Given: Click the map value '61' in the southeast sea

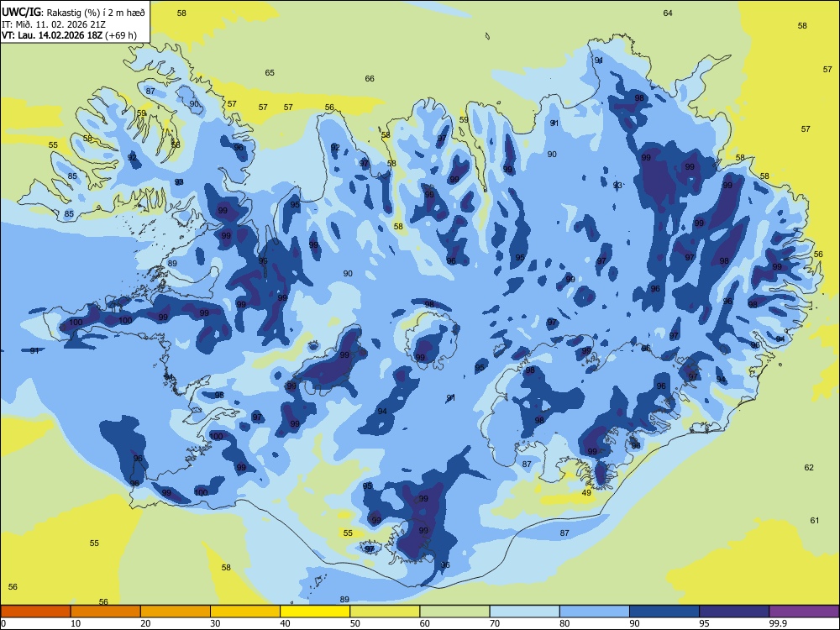Looking at the screenshot, I should (815, 520).
